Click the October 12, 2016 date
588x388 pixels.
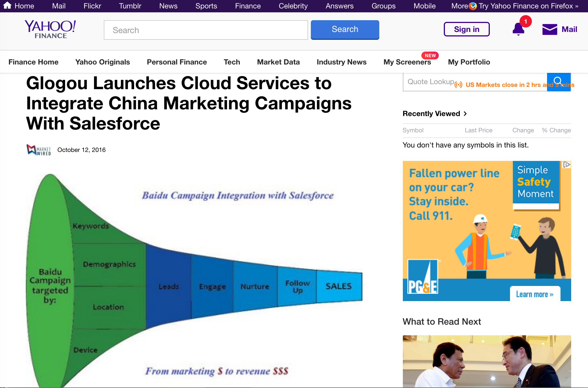81,150
